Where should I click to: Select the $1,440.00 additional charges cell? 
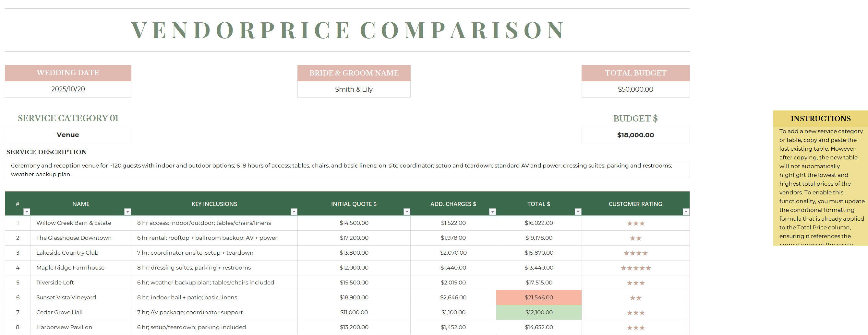[453, 268]
